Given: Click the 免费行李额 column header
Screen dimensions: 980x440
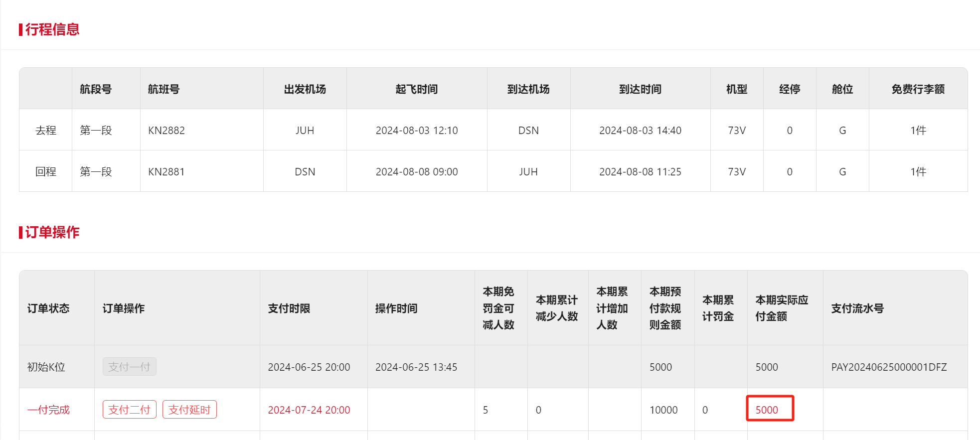Looking at the screenshot, I should pos(918,89).
